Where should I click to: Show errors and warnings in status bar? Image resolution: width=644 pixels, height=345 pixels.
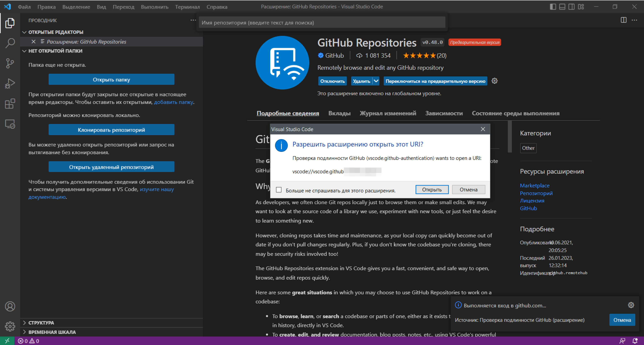[x=28, y=341]
